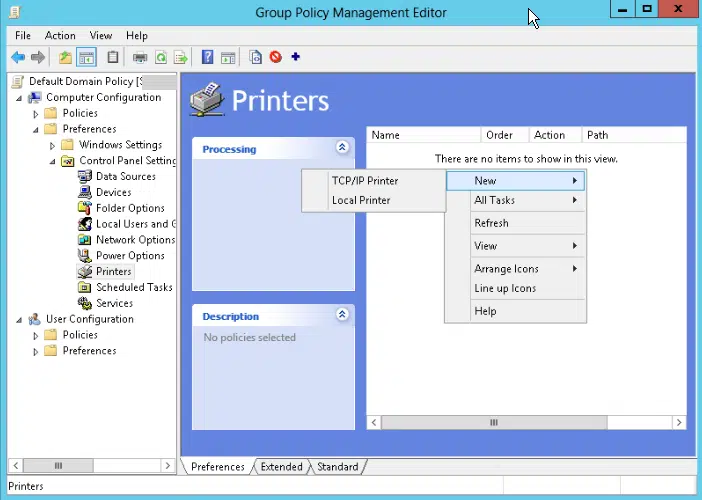Screen dimensions: 702x500
Task: Switch to the Preferences tab
Action: pyautogui.click(x=218, y=466)
